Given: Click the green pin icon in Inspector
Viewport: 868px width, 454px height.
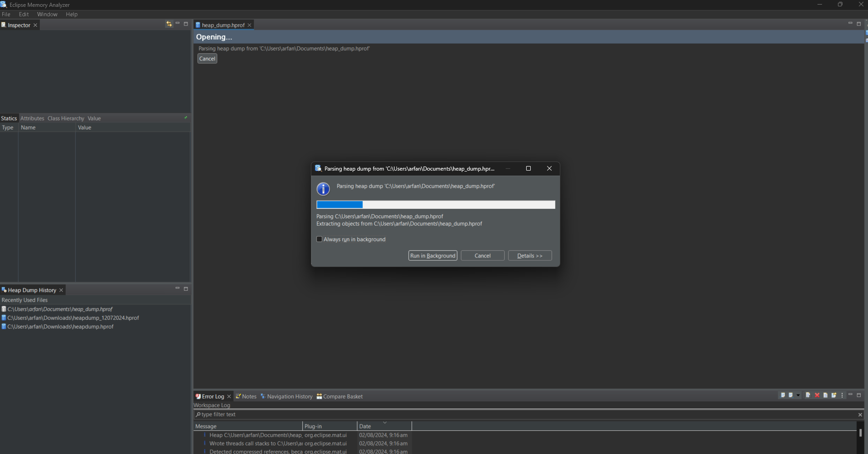Looking at the screenshot, I should 185,117.
